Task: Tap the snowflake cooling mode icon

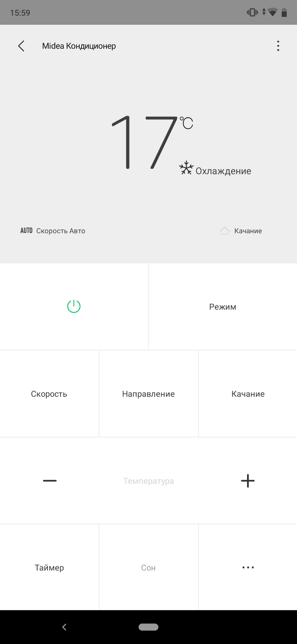Action: 186,168
